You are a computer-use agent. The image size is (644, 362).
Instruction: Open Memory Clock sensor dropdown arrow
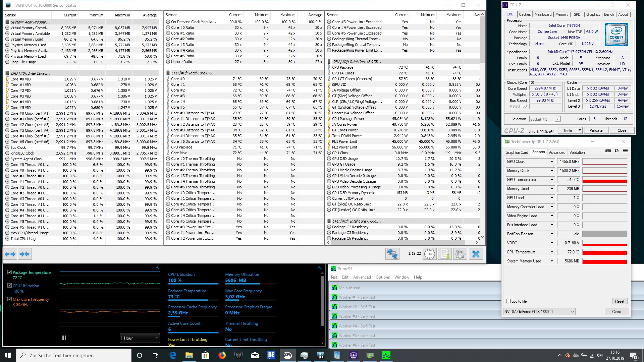coord(551,171)
